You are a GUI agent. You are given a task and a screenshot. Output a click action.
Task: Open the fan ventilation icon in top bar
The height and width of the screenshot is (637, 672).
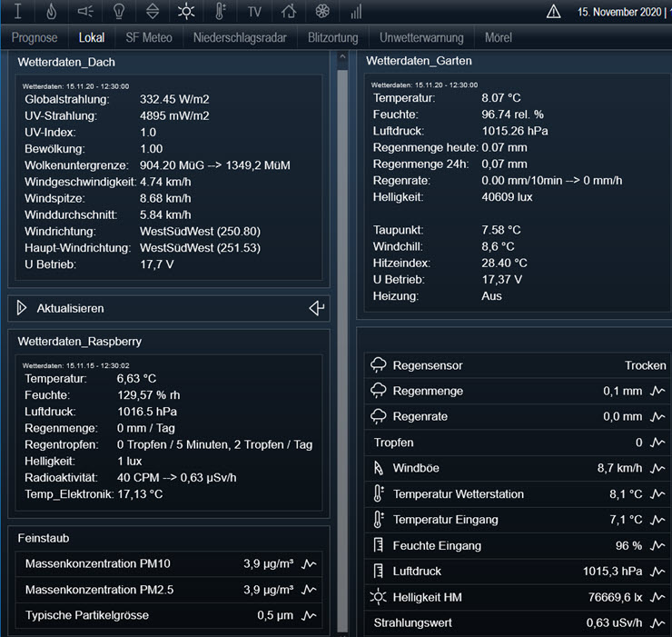point(322,12)
